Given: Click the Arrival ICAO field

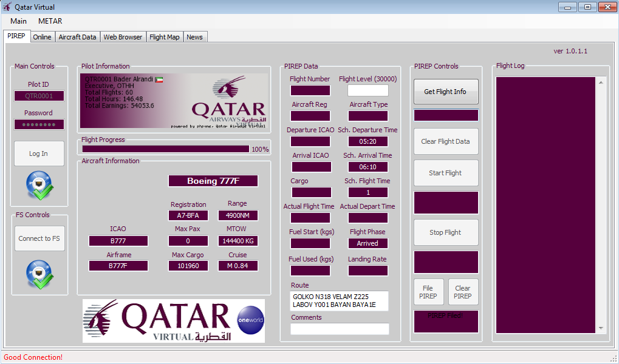Looking at the screenshot, I should click(x=312, y=167).
